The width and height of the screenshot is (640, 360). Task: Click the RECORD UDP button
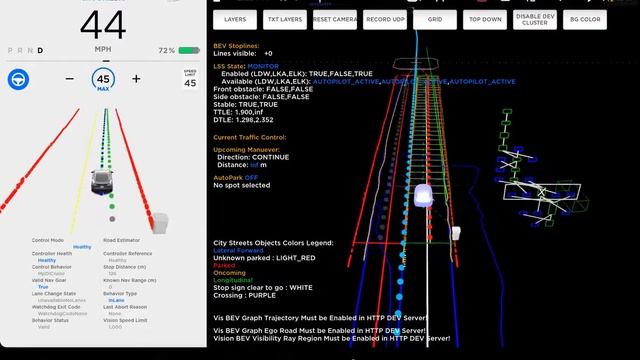(x=385, y=19)
